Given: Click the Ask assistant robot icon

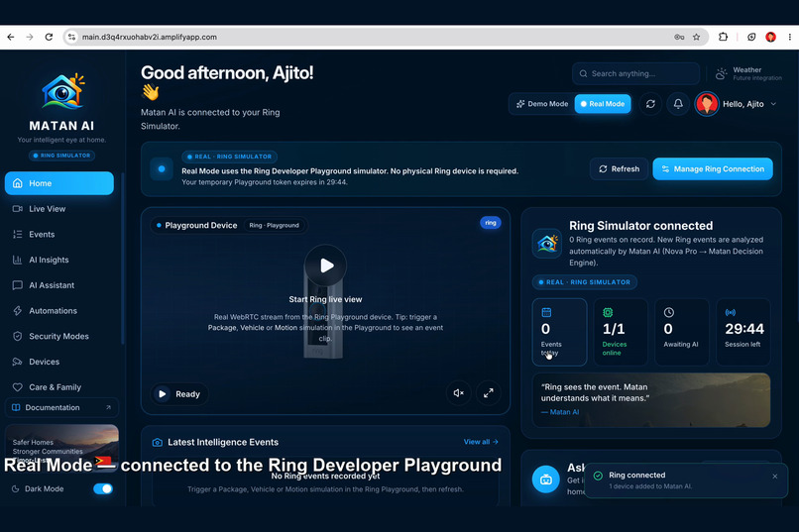Looking at the screenshot, I should pyautogui.click(x=546, y=479).
